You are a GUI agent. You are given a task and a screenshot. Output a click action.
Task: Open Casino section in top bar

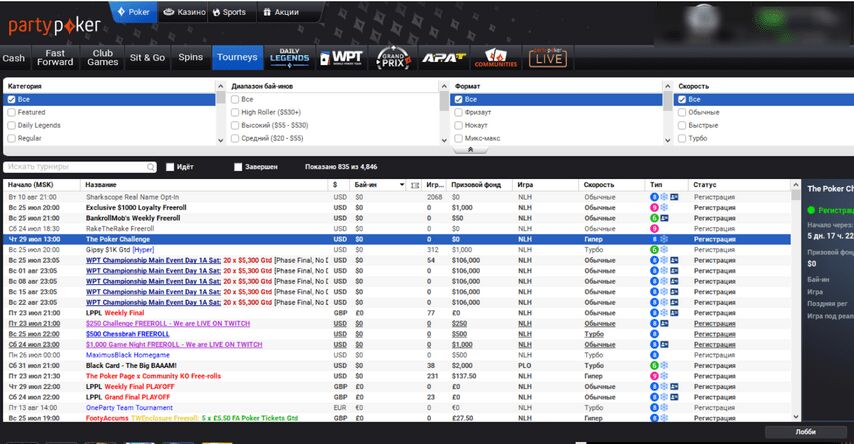click(184, 12)
